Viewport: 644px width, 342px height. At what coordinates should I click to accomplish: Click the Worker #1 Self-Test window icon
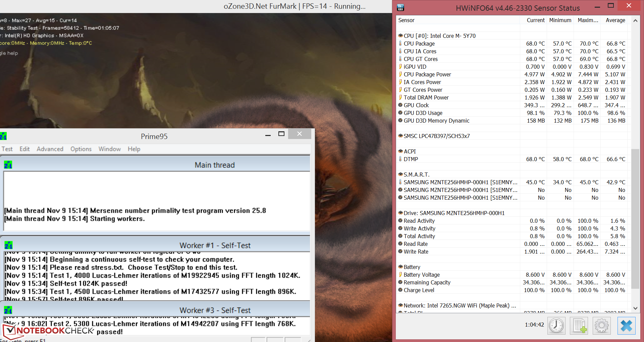point(8,245)
